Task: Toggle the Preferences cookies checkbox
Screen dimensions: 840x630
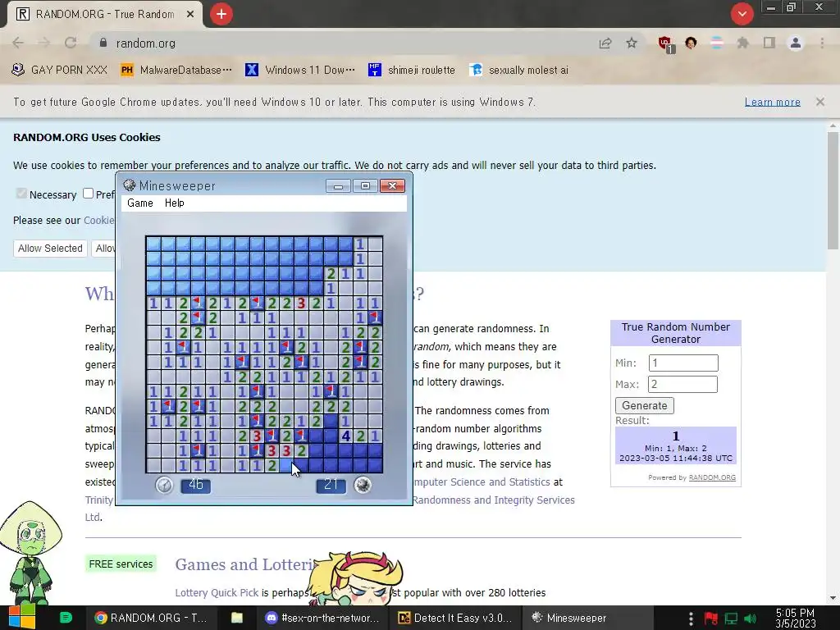Action: coord(89,194)
